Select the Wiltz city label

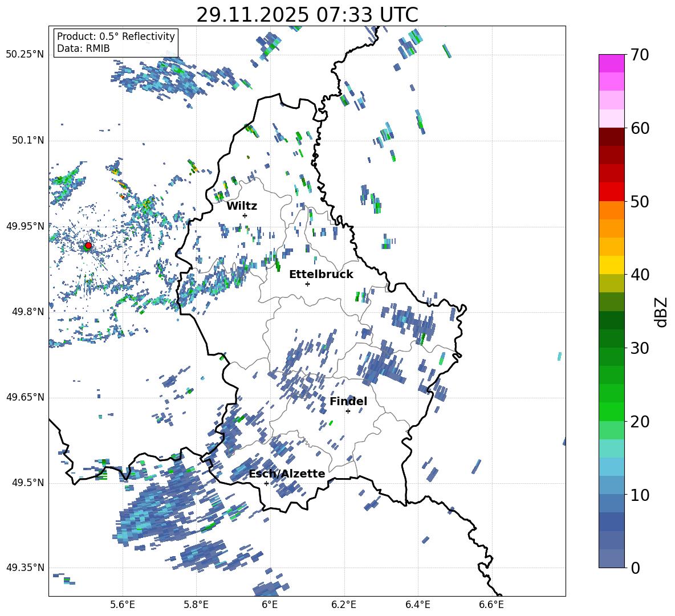tap(242, 206)
